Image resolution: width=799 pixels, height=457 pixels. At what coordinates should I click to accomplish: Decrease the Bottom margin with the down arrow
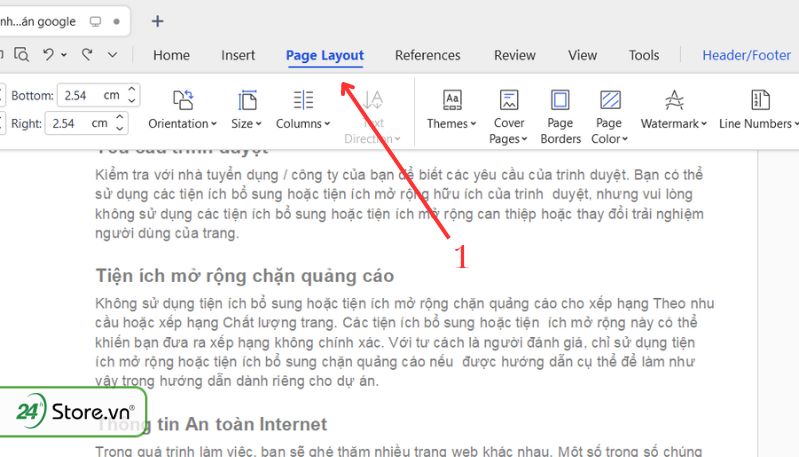[x=132, y=101]
